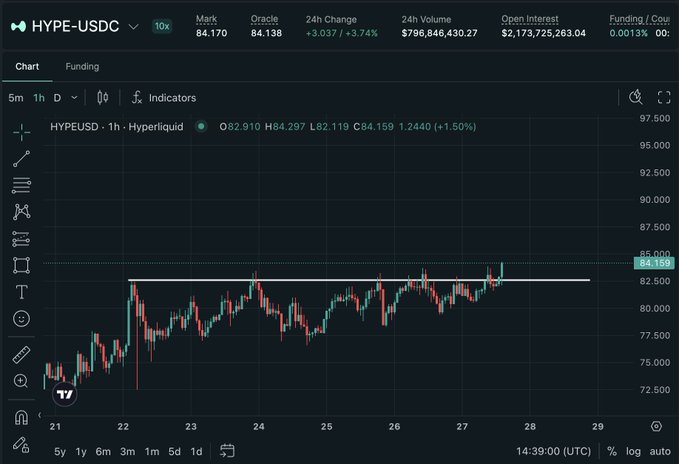Image resolution: width=679 pixels, height=464 pixels.
Task: Set range to 5d
Action: (175, 451)
